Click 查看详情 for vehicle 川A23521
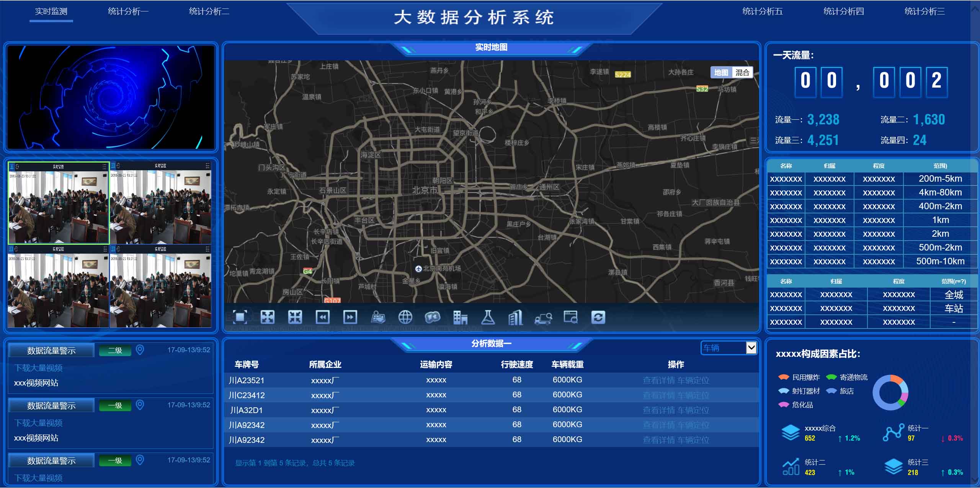 click(x=658, y=380)
